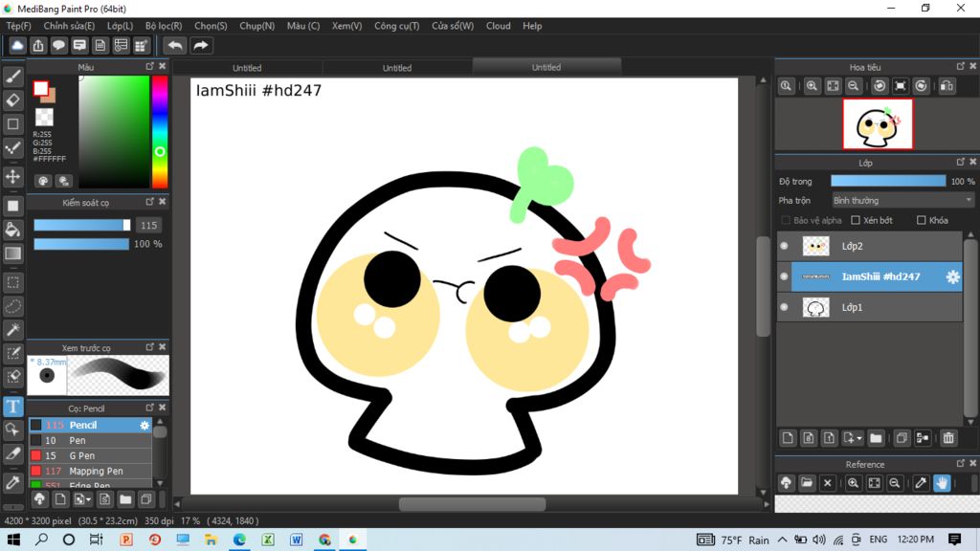Switch to the second Untitled tab
980x551 pixels.
(x=397, y=68)
